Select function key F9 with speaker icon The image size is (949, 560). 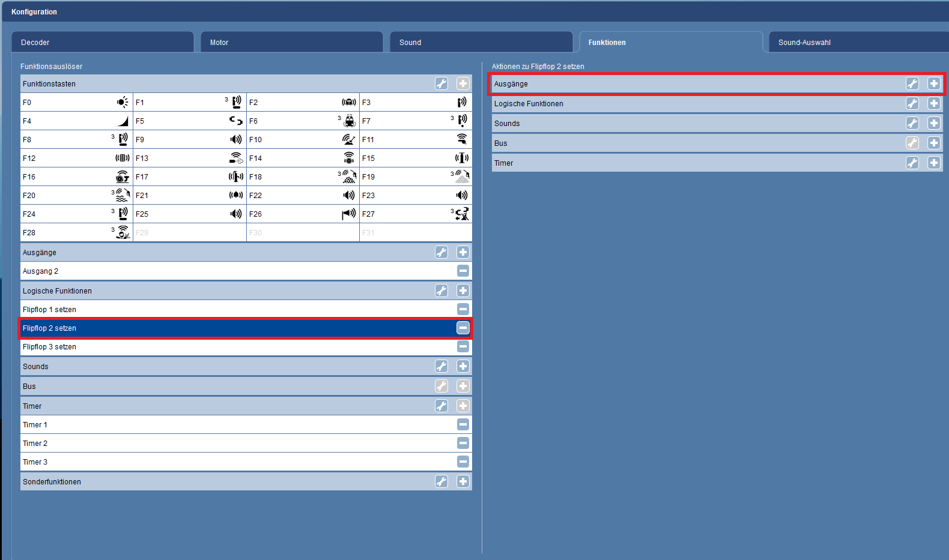tap(189, 140)
